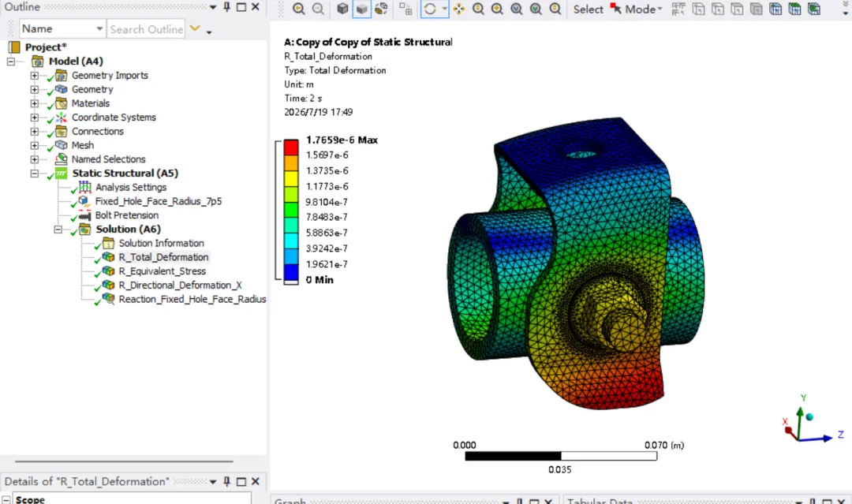Expand the Connections node

[x=34, y=132]
